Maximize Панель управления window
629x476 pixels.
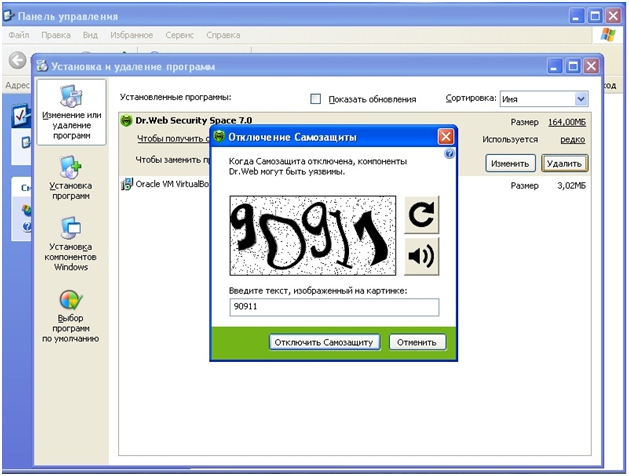point(595,16)
